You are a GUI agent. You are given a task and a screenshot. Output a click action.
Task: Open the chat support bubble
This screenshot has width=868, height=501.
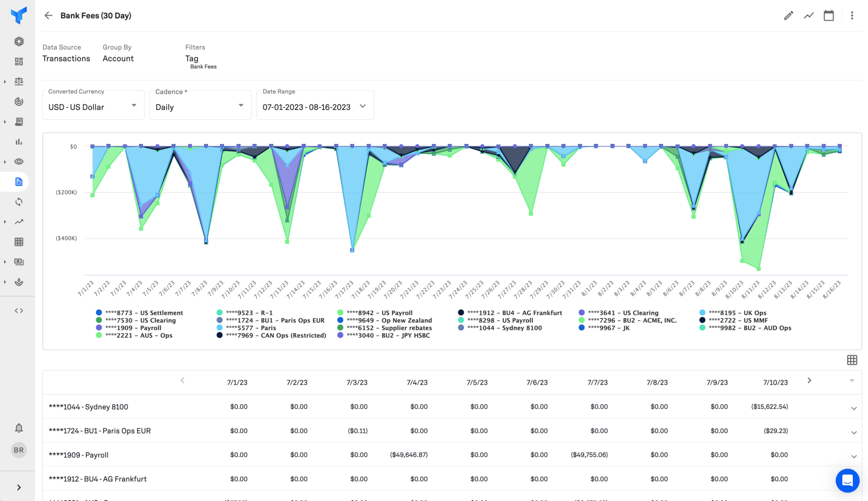[x=847, y=480]
